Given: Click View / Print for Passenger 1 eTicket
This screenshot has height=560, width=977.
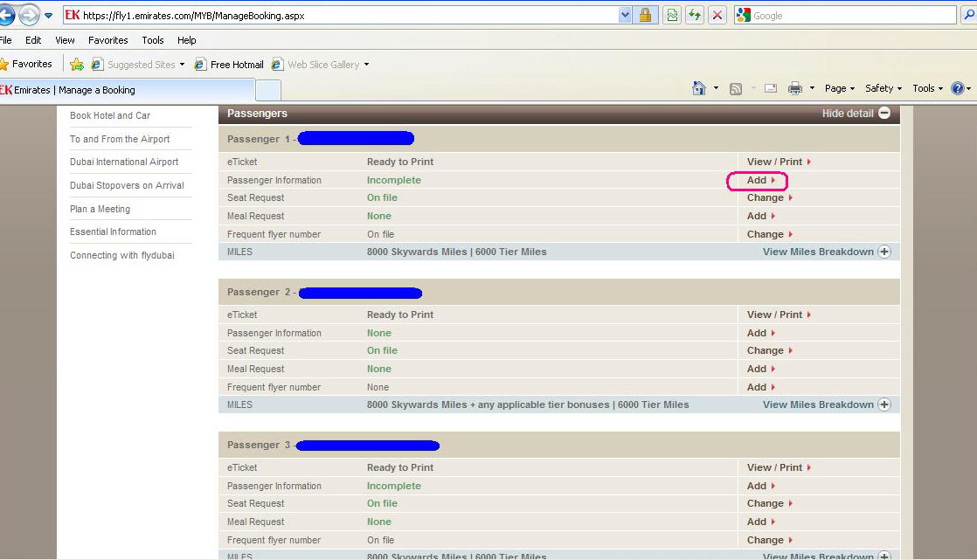Looking at the screenshot, I should [x=779, y=162].
